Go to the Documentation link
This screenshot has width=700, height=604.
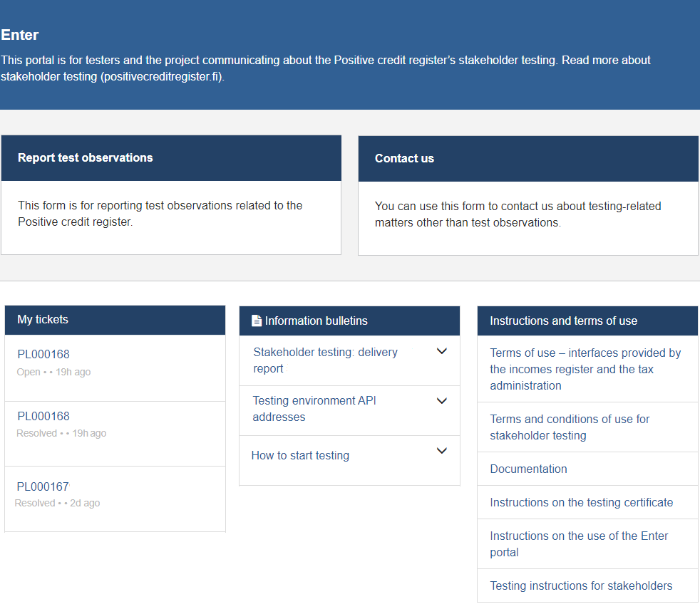(528, 469)
